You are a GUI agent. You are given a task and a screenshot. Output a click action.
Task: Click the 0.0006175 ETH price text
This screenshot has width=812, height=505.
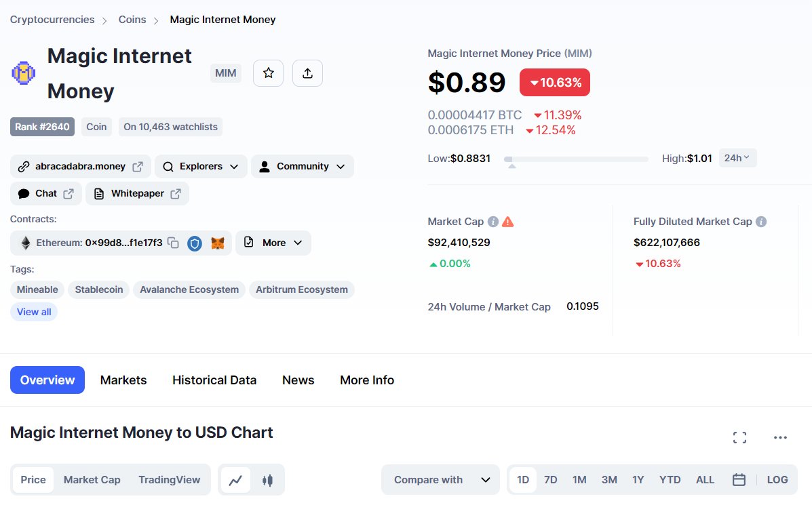471,130
